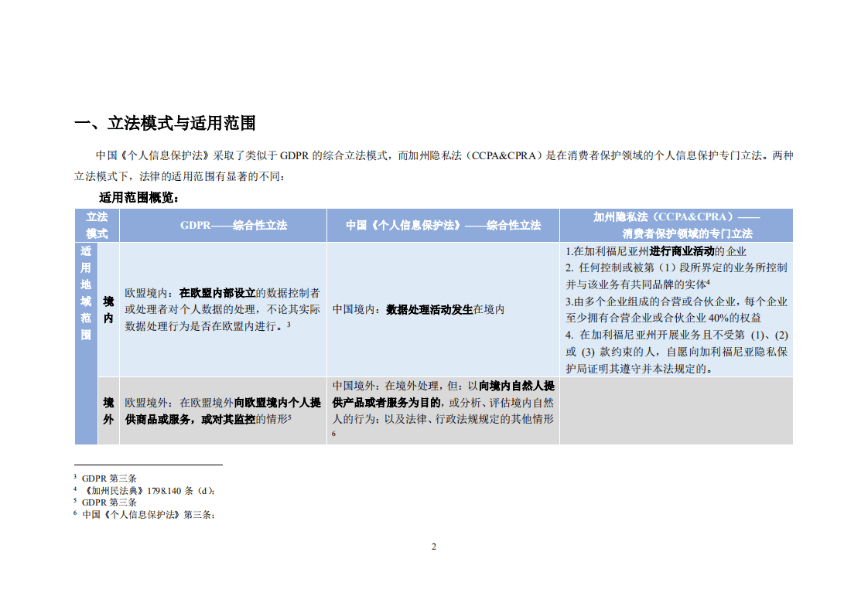Click the GDPR——综合性立法 column header
This screenshot has height=613, width=868.
click(234, 226)
